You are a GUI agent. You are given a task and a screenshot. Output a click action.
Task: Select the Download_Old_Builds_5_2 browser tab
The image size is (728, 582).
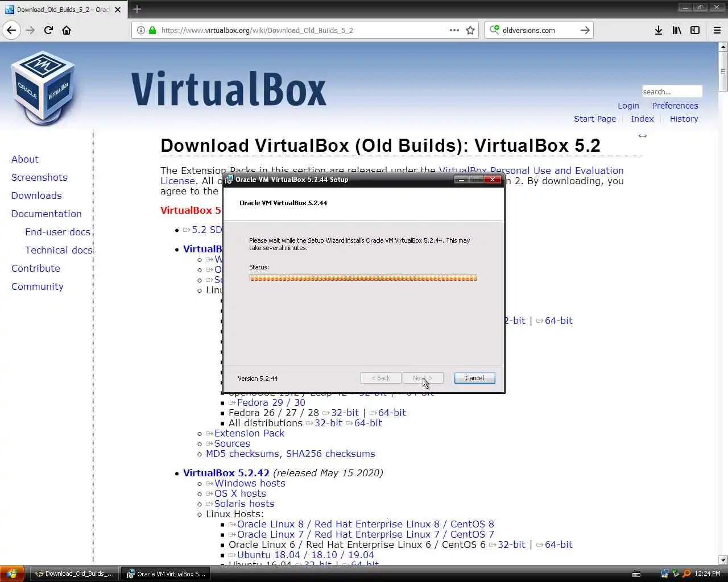64,10
